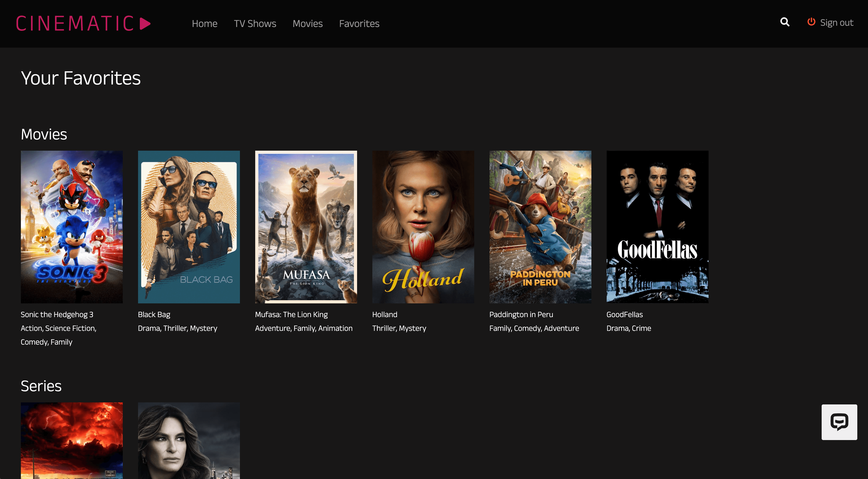Go to the Home page
Screen dimensions: 868x479
[205, 24]
